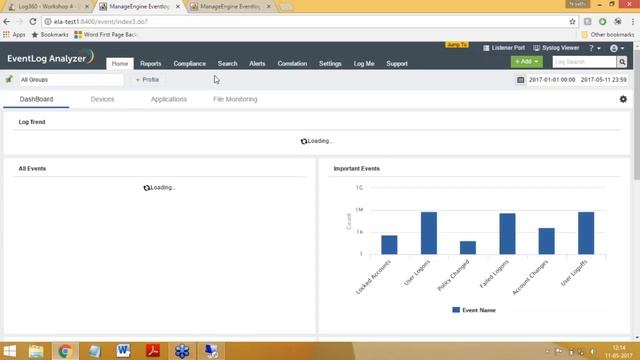Open the Home menu tab
640x360 pixels.
tap(120, 63)
